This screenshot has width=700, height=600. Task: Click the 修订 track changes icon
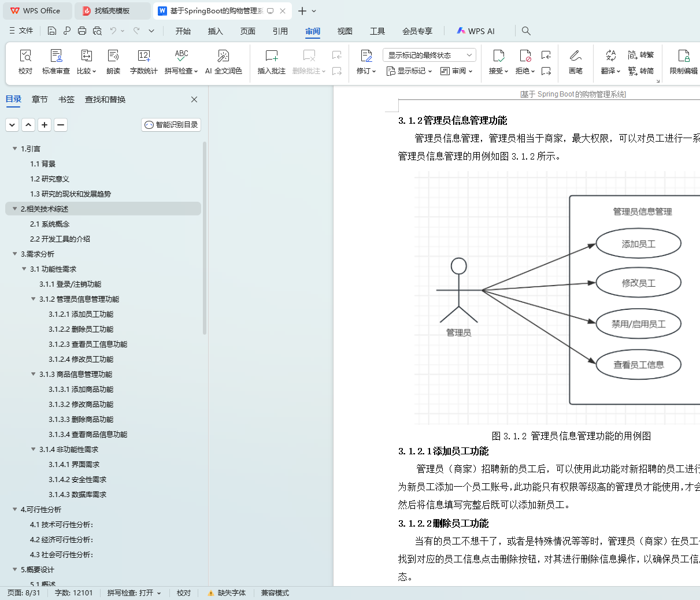click(366, 56)
